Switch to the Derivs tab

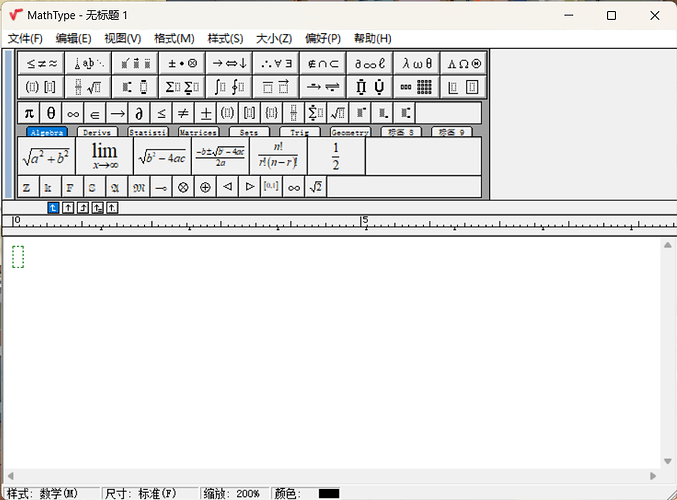(97, 132)
